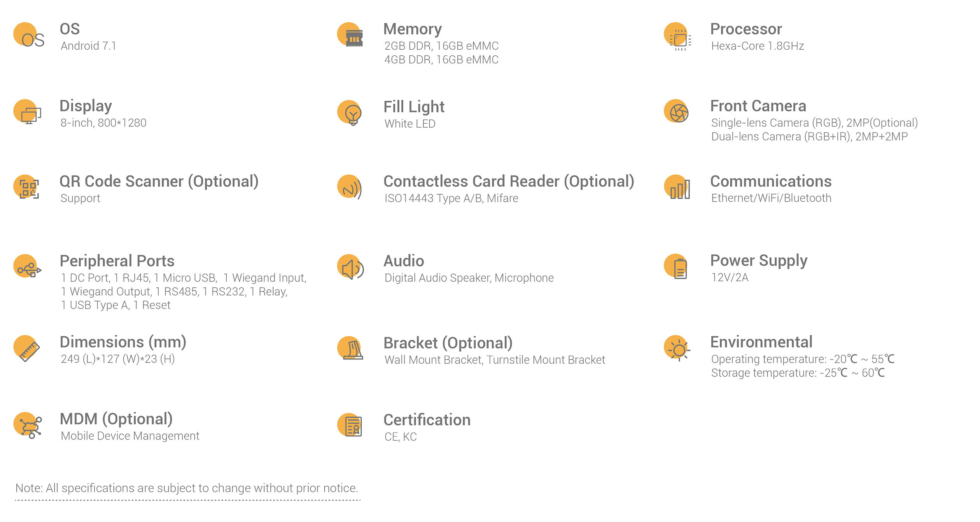Click the Communications signal bars icon
Viewport: 980px width, 522px height.
point(677,187)
